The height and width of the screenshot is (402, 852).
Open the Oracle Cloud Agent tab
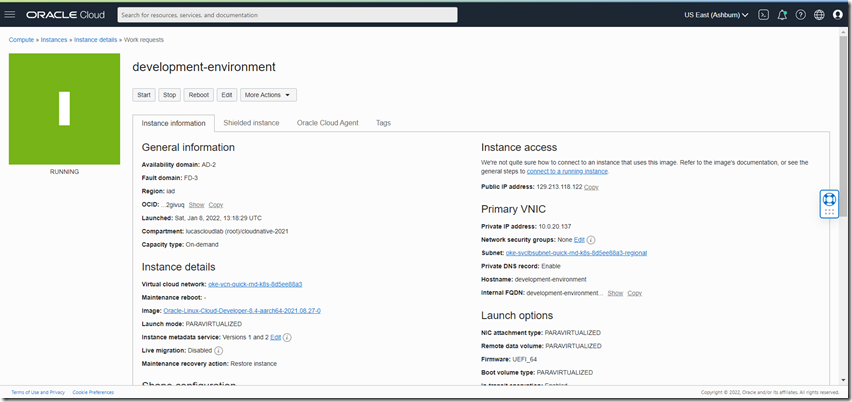click(x=328, y=123)
